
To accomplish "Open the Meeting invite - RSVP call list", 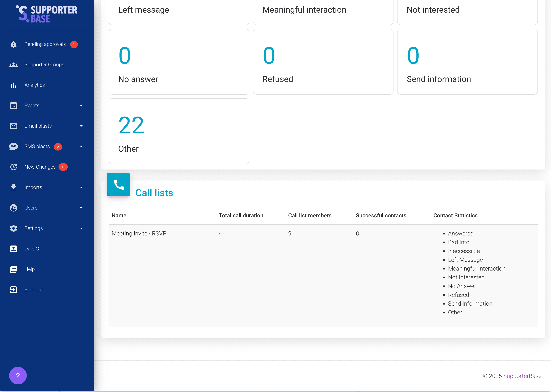I will click(x=139, y=233).
